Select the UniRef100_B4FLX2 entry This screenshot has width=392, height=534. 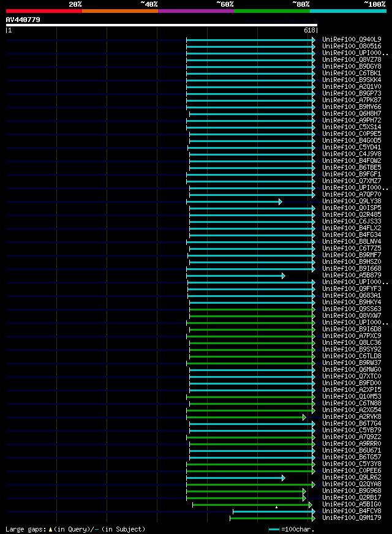tap(352, 228)
